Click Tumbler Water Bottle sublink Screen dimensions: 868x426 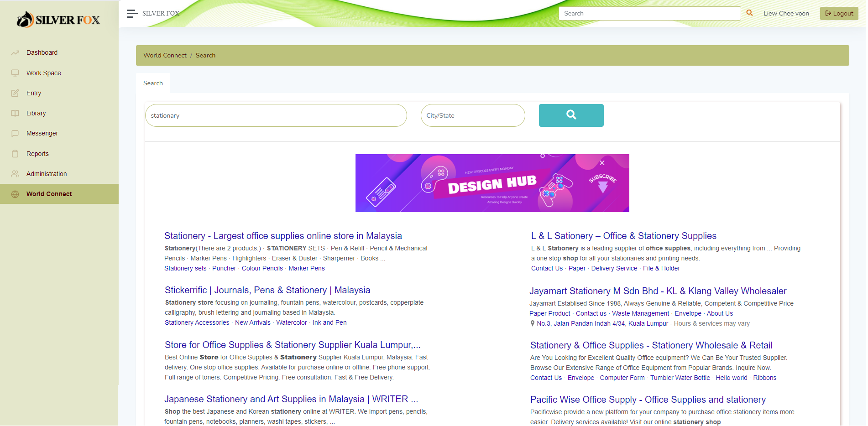click(x=680, y=378)
